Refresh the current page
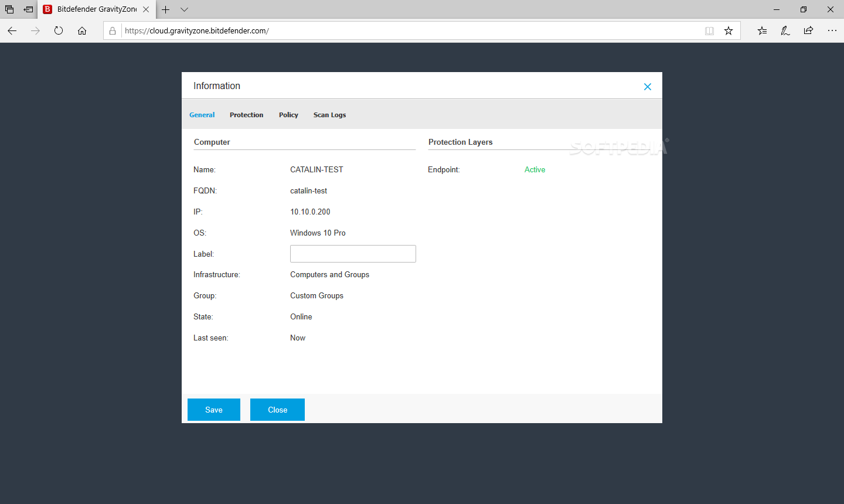 point(59,30)
